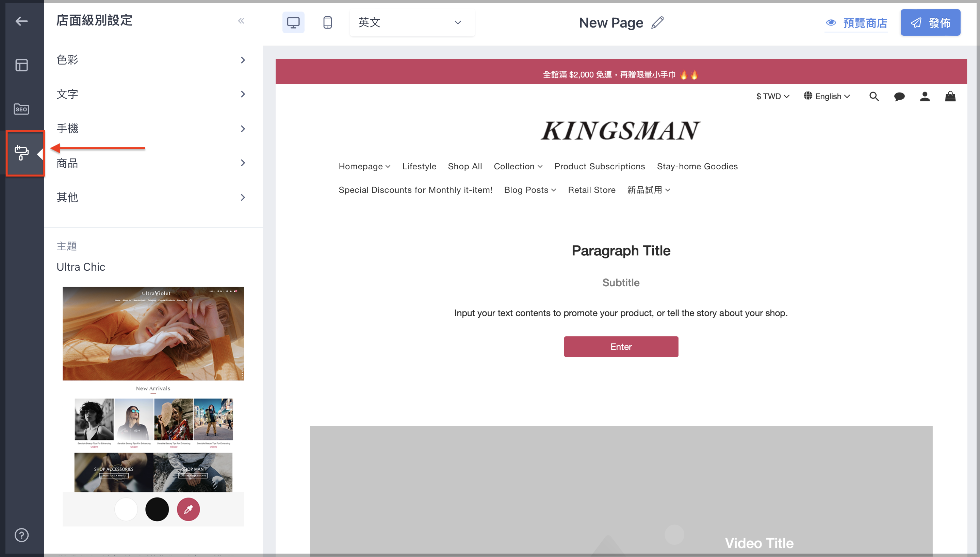Expand the 色彩 settings row

153,60
